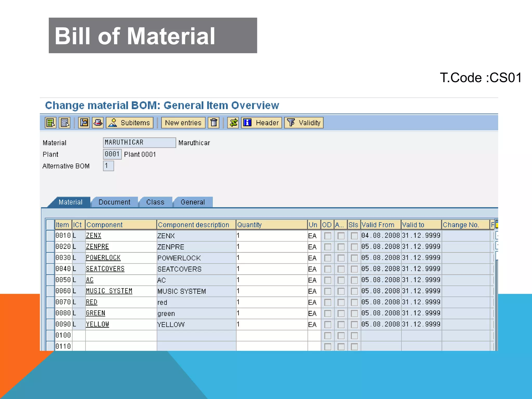
Task: Click the Deselect All toolbar icon
Action: coord(64,123)
